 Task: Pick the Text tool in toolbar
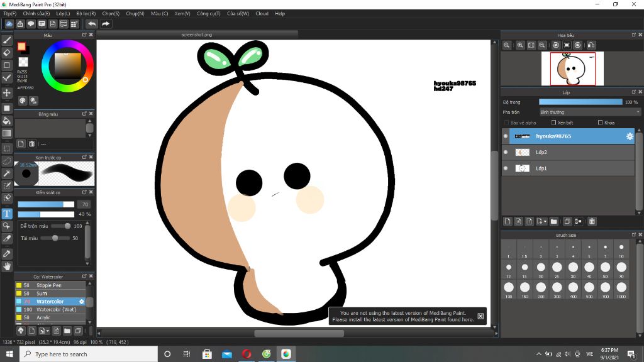(7, 214)
